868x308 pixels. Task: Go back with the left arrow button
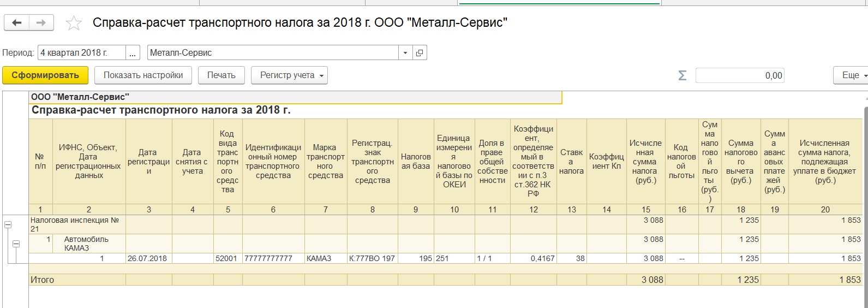[x=17, y=23]
